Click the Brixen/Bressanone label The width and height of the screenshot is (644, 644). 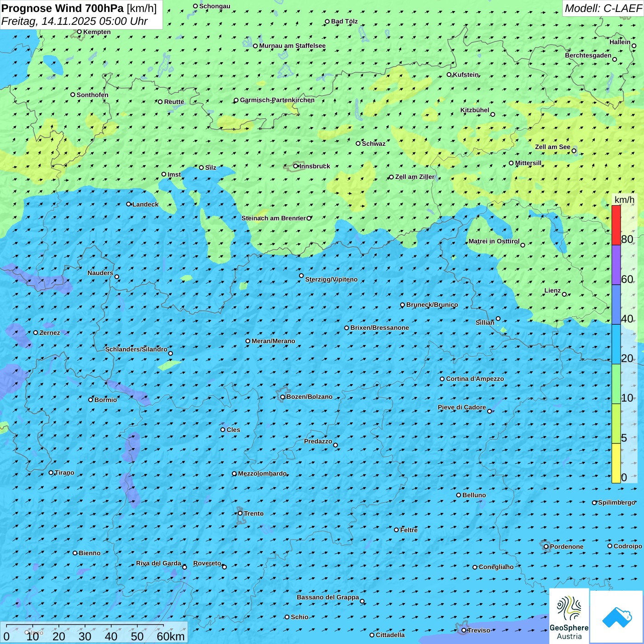379,328
